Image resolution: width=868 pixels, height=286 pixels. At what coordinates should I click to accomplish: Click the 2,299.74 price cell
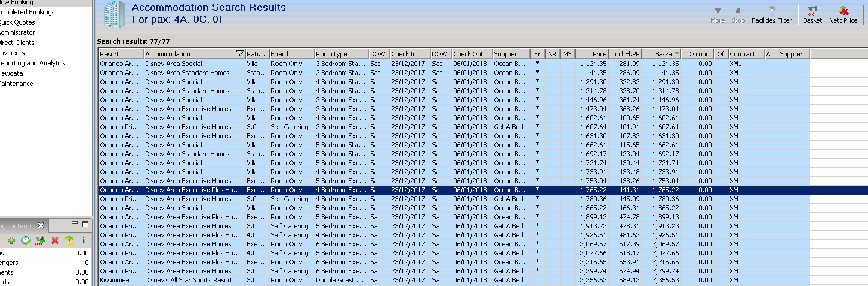tap(592, 271)
